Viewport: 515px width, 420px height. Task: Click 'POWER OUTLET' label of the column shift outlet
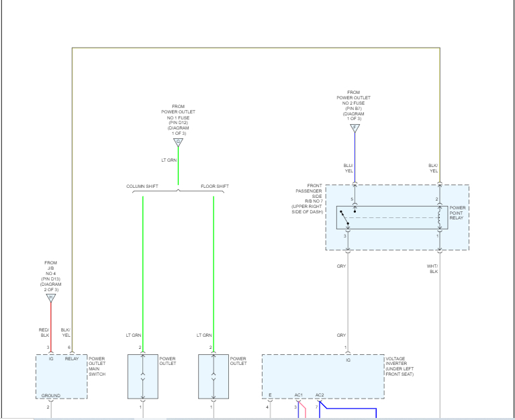[167, 361]
